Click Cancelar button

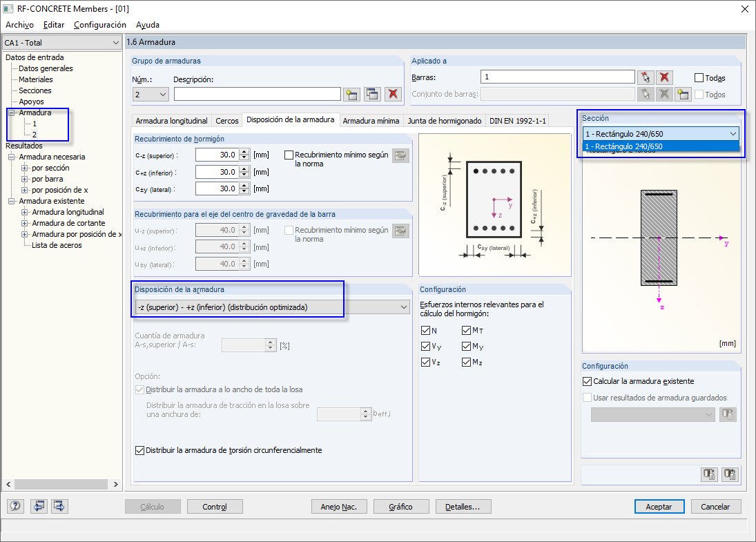click(715, 506)
